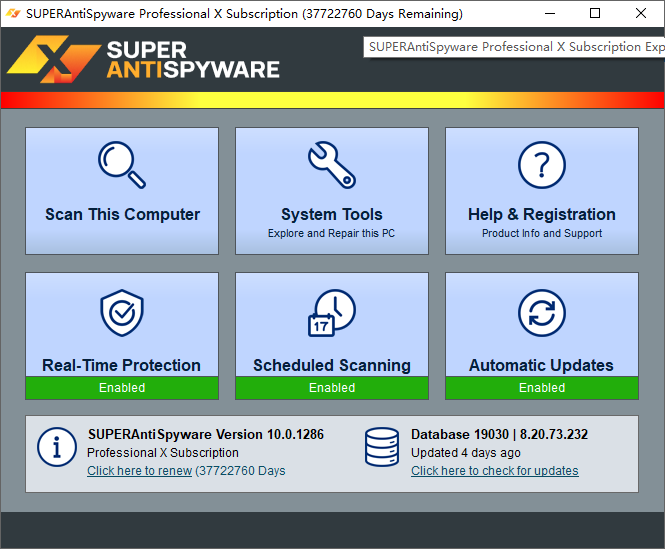The height and width of the screenshot is (549, 665).
Task: Click the System Tools wrench icon
Action: click(x=332, y=165)
